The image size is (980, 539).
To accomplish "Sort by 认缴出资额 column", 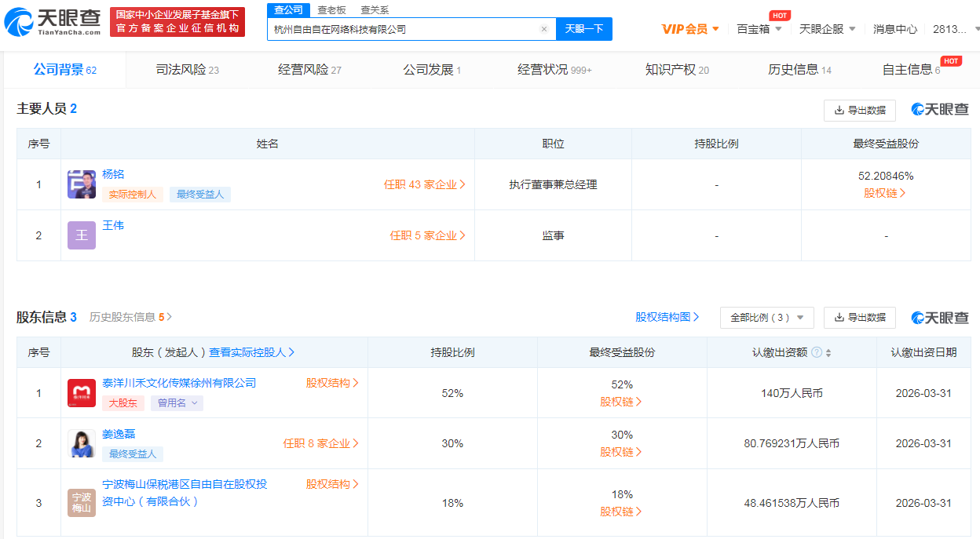I will (x=828, y=353).
